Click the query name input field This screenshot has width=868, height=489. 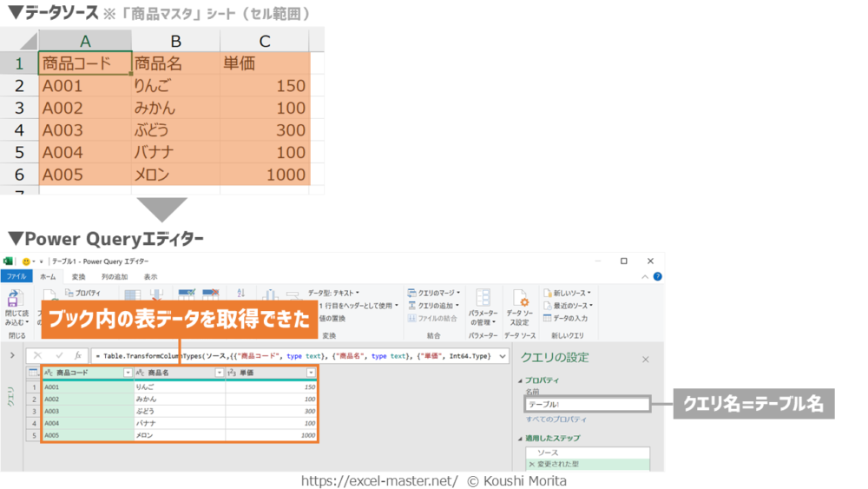pyautogui.click(x=587, y=405)
